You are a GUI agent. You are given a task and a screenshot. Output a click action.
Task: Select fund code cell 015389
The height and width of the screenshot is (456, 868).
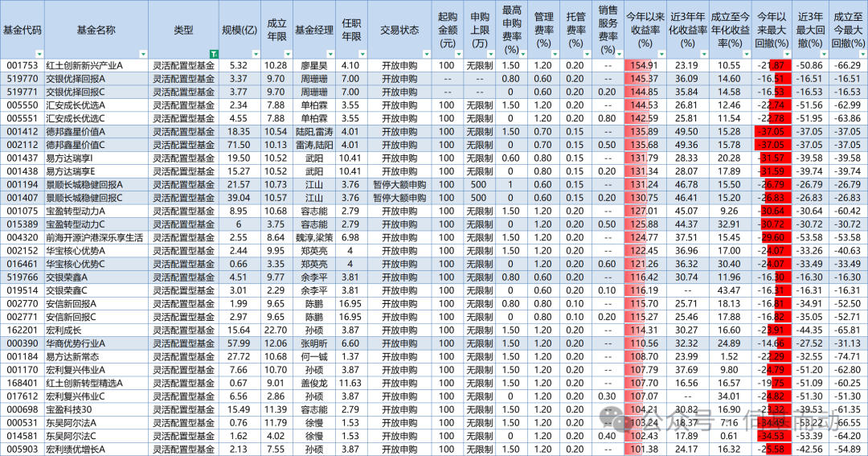point(23,224)
